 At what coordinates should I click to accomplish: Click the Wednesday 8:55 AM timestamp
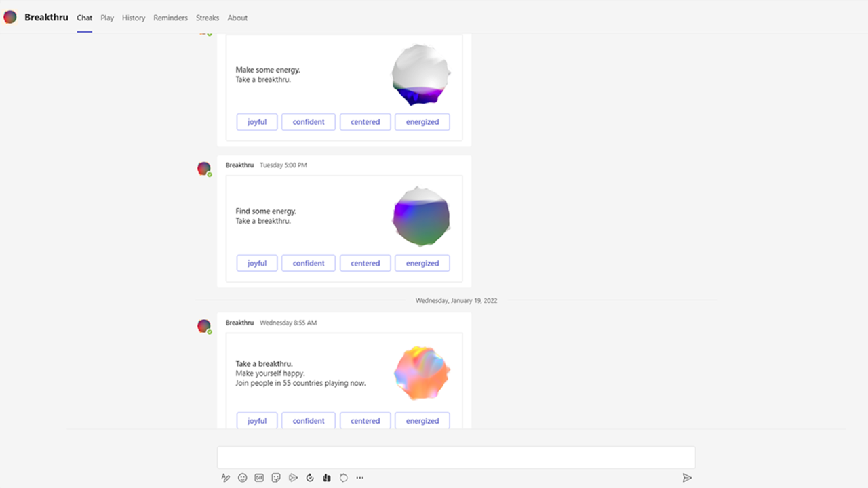288,323
